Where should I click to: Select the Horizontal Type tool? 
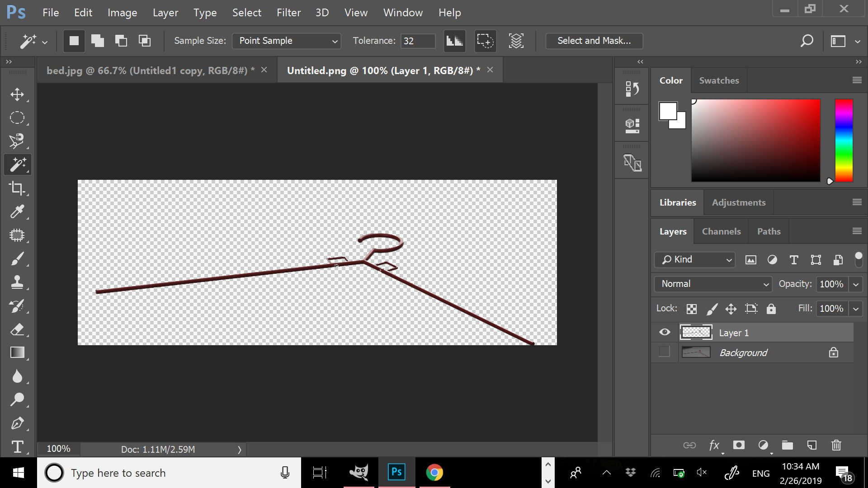[x=17, y=446]
